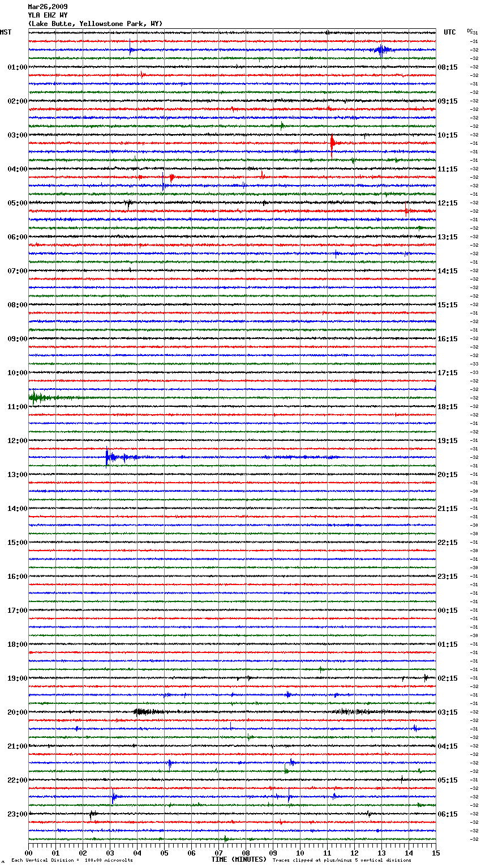Select the 16:00 MST hour label

(x=18, y=577)
